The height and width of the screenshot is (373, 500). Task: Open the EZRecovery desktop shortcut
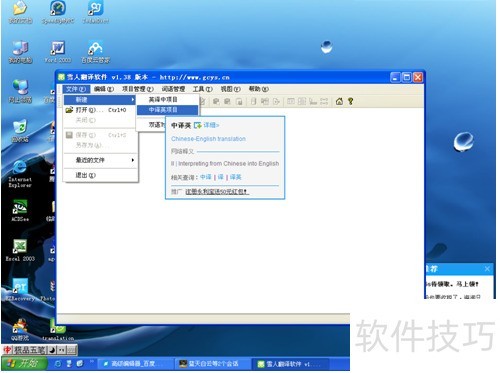coord(20,290)
